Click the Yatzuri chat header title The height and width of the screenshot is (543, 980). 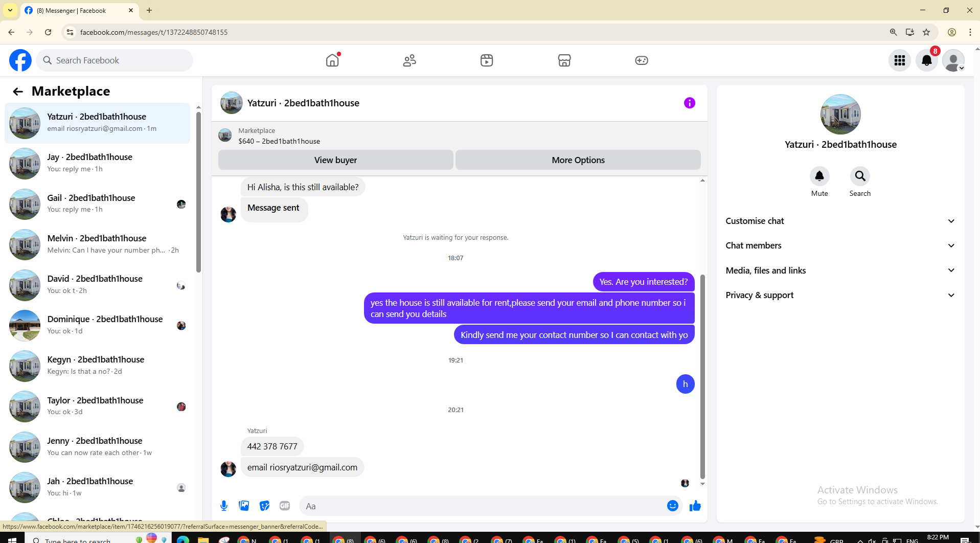(303, 103)
